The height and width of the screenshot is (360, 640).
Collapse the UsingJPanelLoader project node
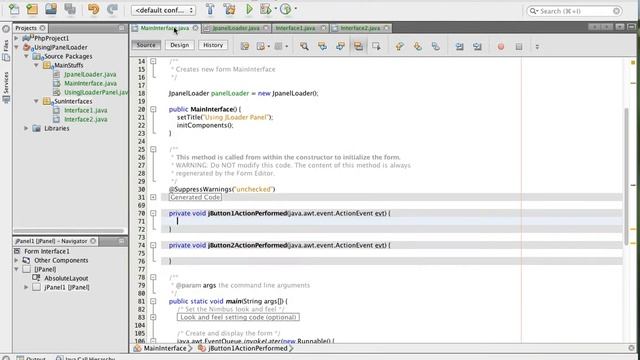16,47
